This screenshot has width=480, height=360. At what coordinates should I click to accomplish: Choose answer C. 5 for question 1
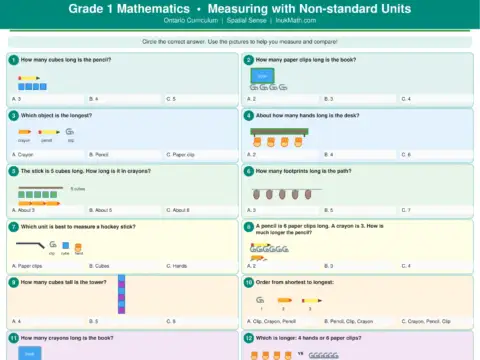200,99
